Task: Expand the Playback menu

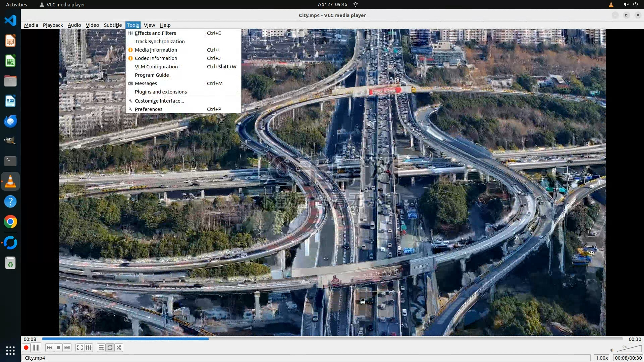Action: pyautogui.click(x=53, y=25)
